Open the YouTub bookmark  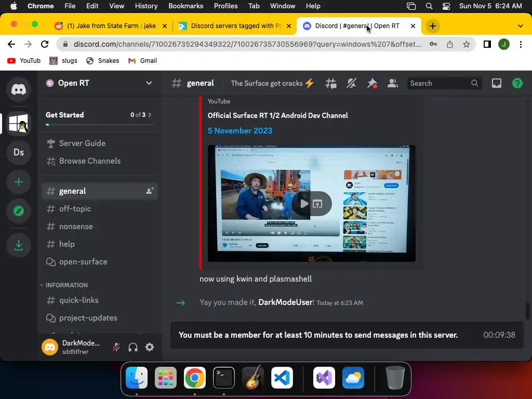tap(24, 61)
